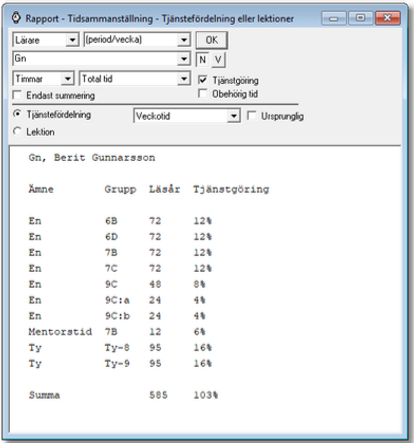Enable the Obehörig tid checkbox
The width and height of the screenshot is (414, 443).
[202, 93]
